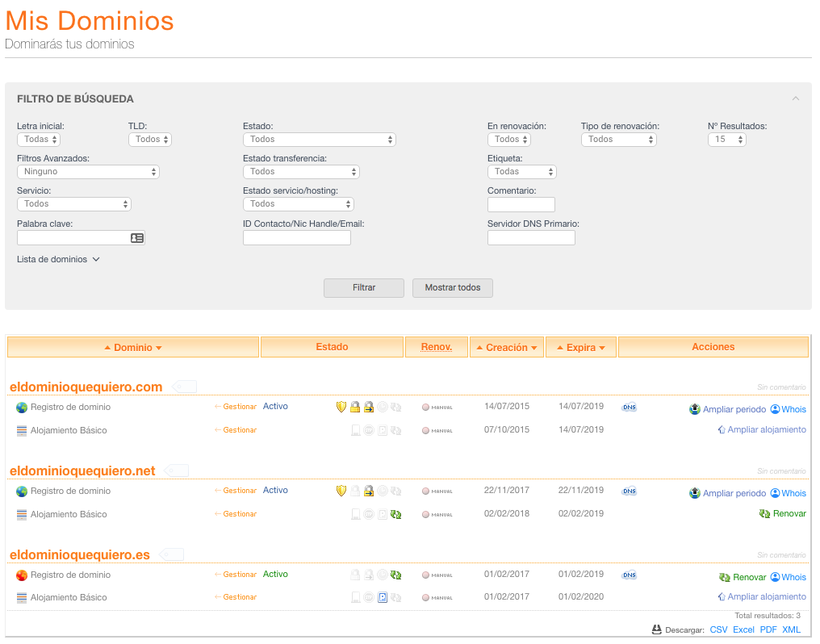
Task: Open the Estado servicio/hosting dropdown
Action: click(x=299, y=204)
